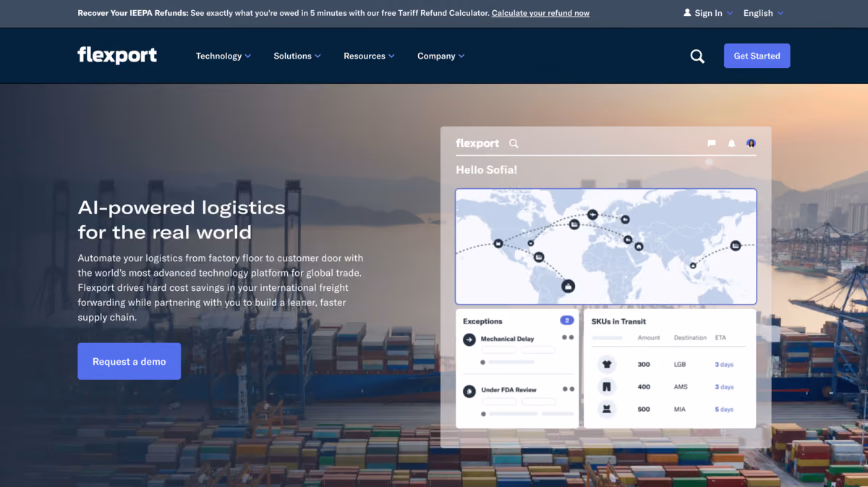Click the SKUs in Transit heading
The image size is (868, 487).
click(618, 321)
